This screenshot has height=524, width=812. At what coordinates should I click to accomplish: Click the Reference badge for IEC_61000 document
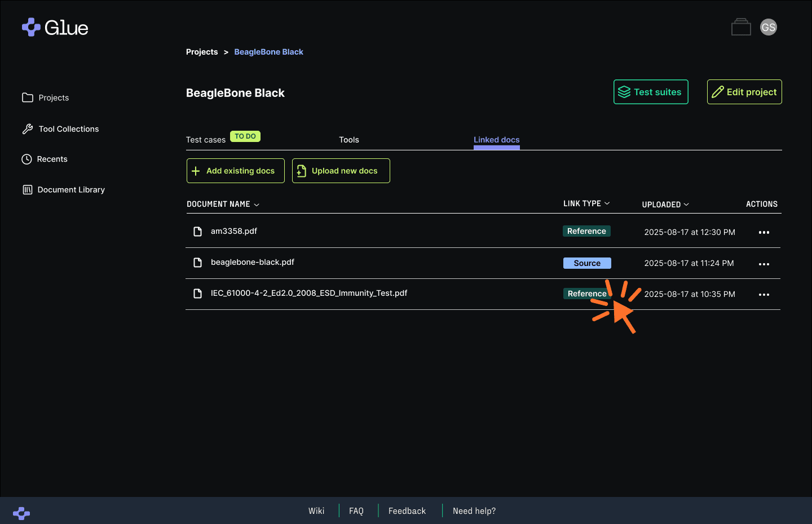pos(587,294)
